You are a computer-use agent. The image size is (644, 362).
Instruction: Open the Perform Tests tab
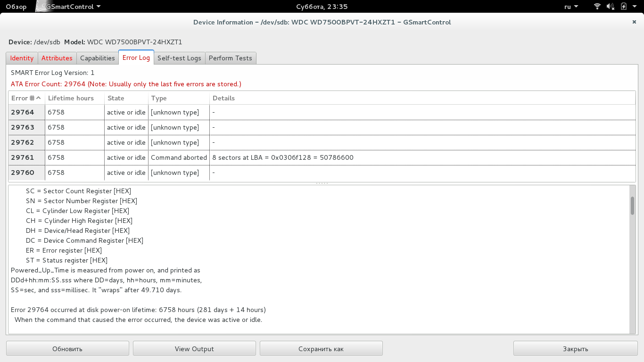click(231, 58)
